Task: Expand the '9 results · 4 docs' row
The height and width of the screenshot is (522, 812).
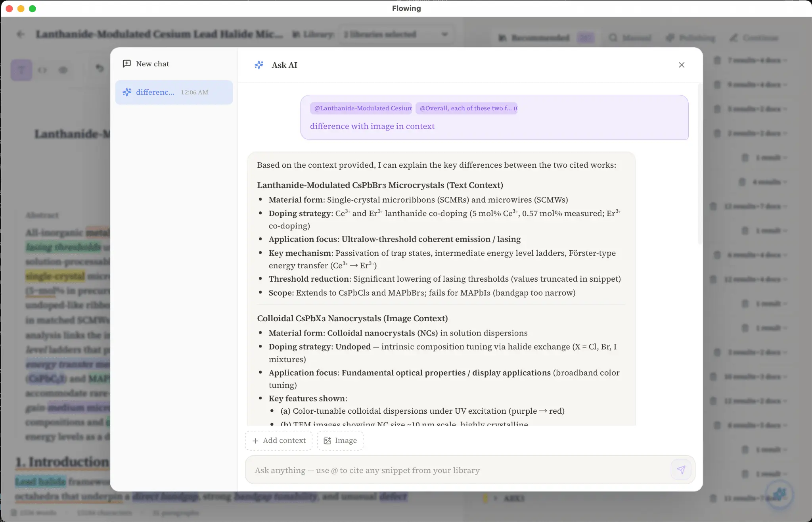Action: [756, 84]
